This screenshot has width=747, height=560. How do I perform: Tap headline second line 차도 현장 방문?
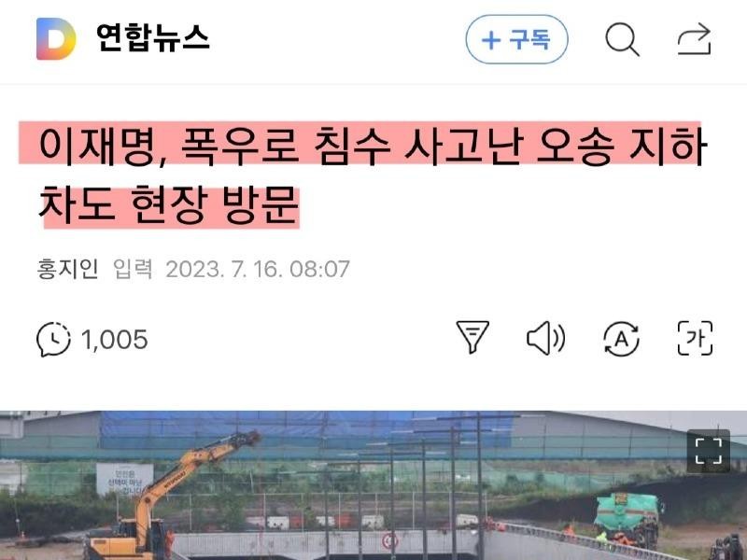point(169,205)
